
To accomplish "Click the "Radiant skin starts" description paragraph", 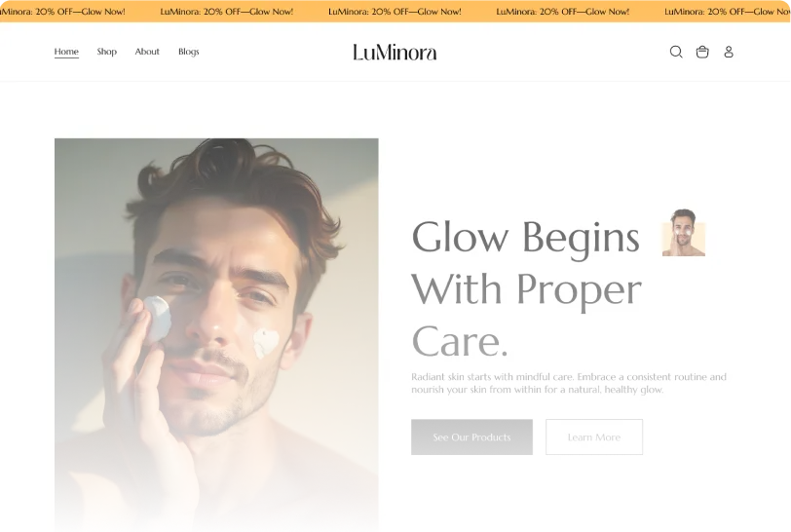I will (569, 383).
